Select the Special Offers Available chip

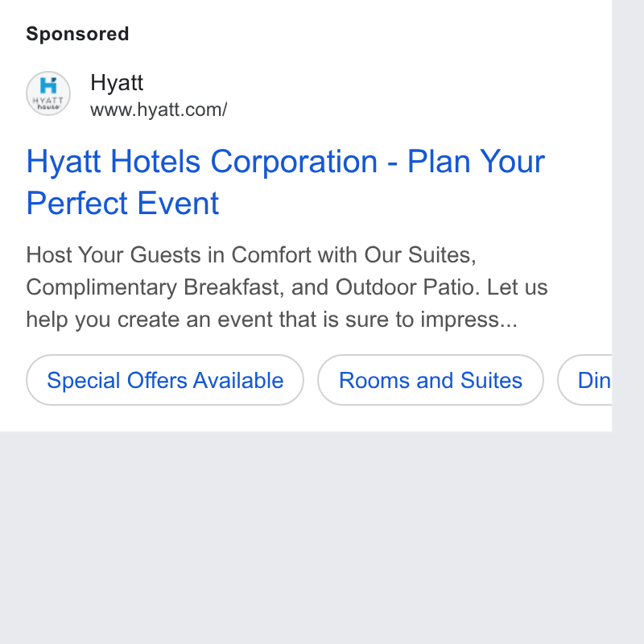click(165, 380)
